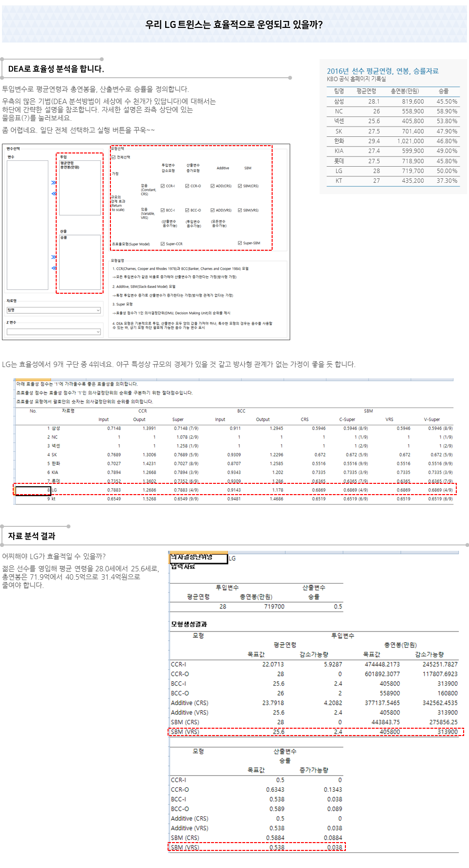Click inside the empty 변수 list box

click(27, 225)
